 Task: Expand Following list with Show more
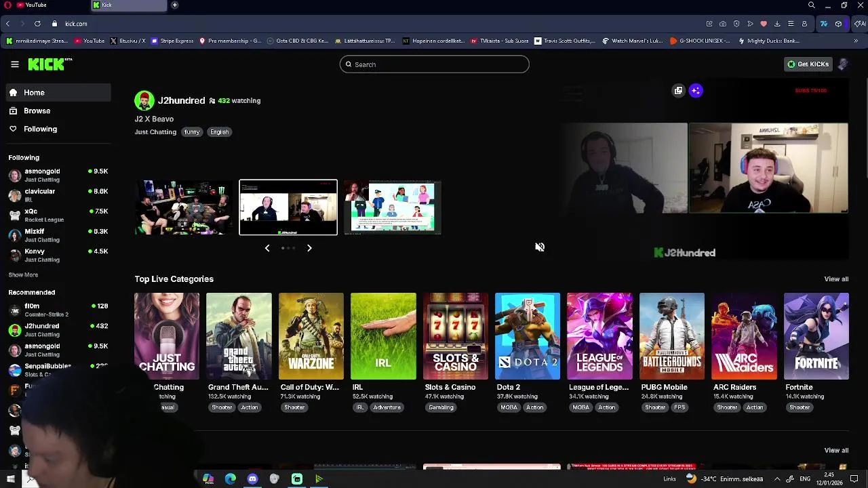tap(23, 275)
